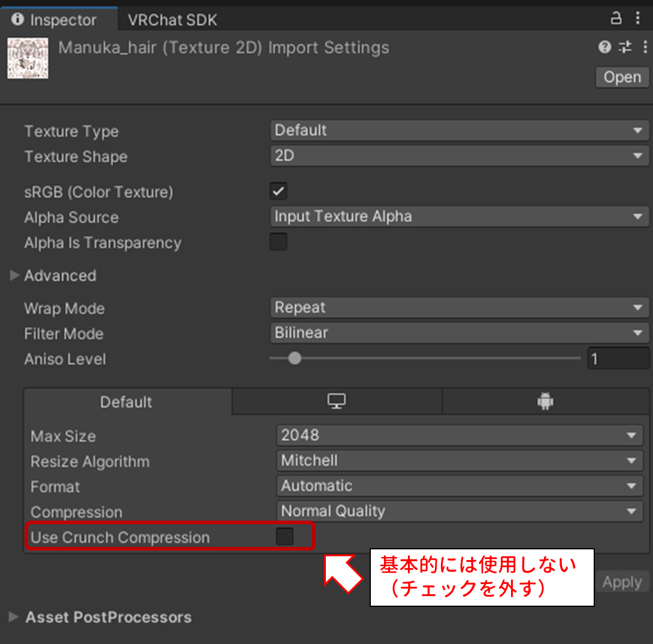Enable Alpha Is Transparency checkbox
This screenshot has height=644, width=653.
point(279,242)
